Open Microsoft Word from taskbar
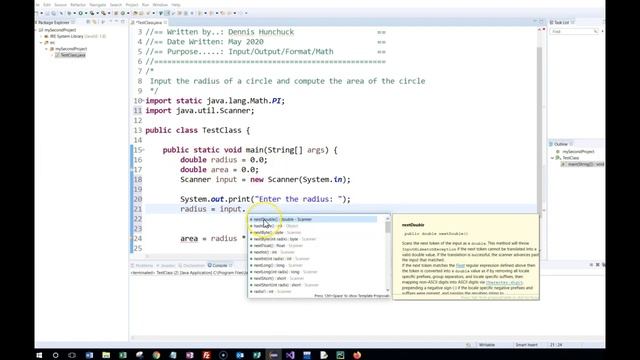640x360 pixels. pos(89,355)
